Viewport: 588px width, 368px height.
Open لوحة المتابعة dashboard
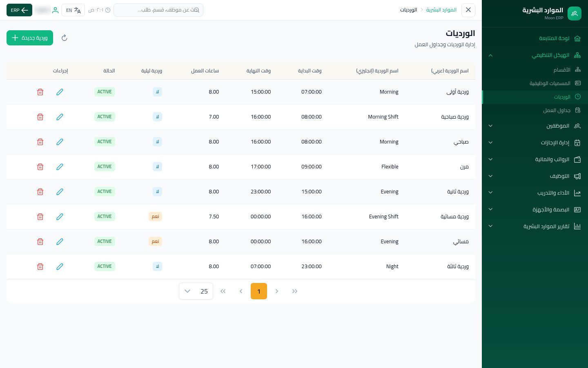pyautogui.click(x=535, y=38)
